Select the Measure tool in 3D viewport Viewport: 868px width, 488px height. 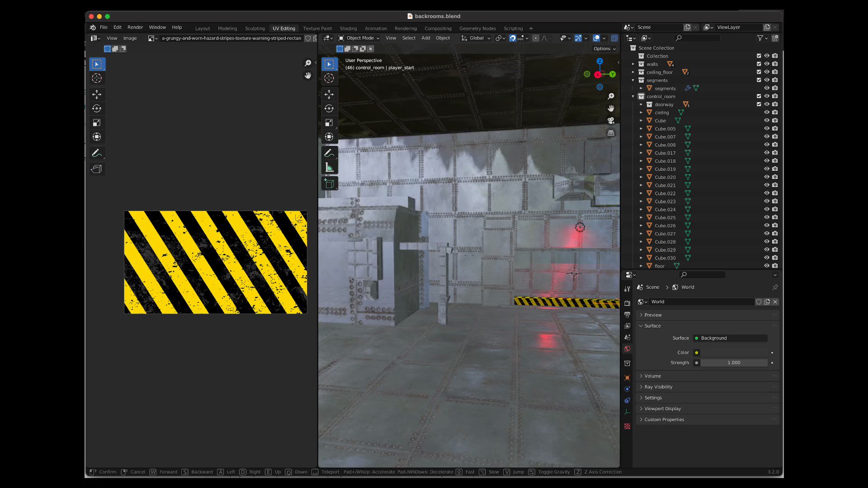click(x=329, y=168)
